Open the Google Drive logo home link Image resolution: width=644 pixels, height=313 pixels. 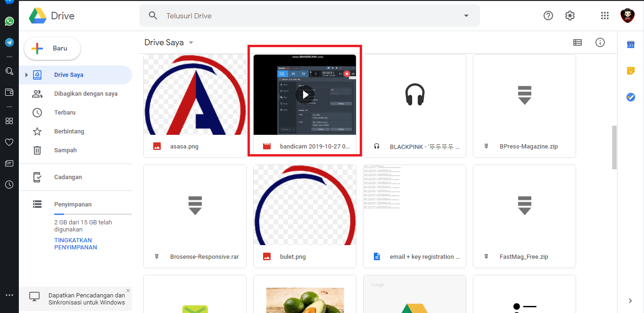click(52, 16)
